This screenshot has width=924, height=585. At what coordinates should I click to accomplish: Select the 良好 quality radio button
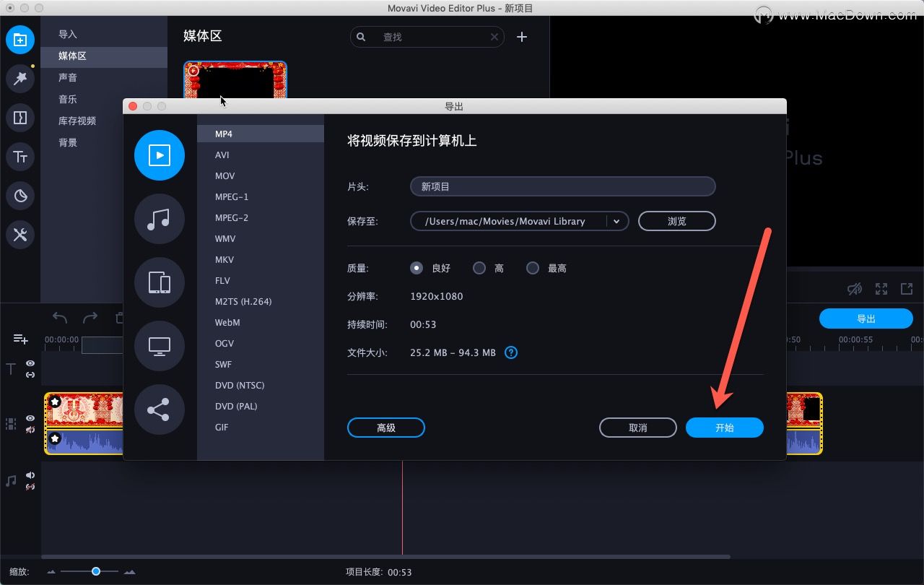click(417, 268)
